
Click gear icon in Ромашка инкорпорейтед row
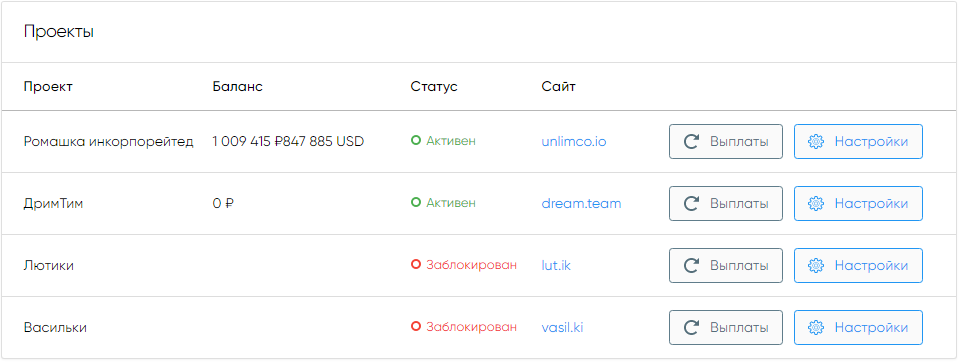(x=815, y=142)
